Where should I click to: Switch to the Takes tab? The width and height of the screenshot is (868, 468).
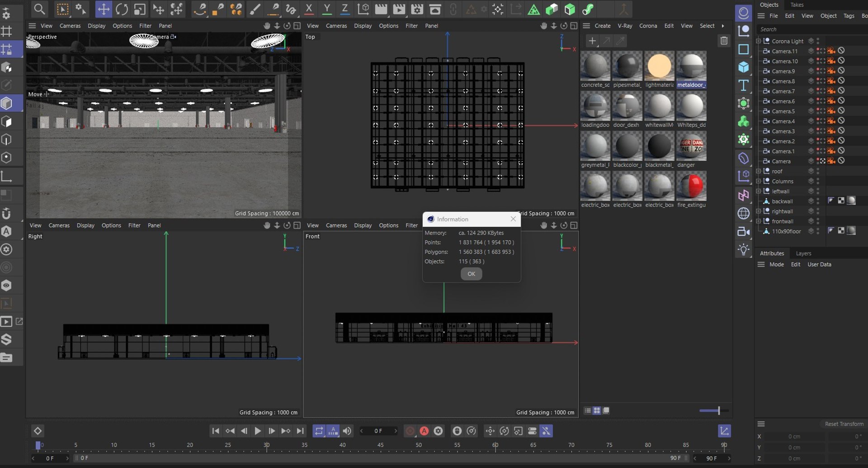[x=797, y=5]
